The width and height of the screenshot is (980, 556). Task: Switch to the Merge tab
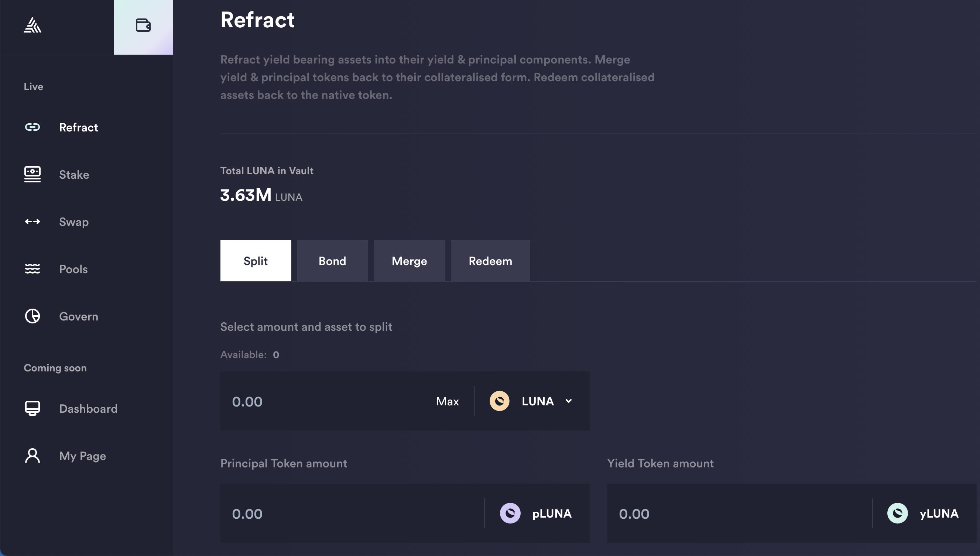click(x=409, y=261)
